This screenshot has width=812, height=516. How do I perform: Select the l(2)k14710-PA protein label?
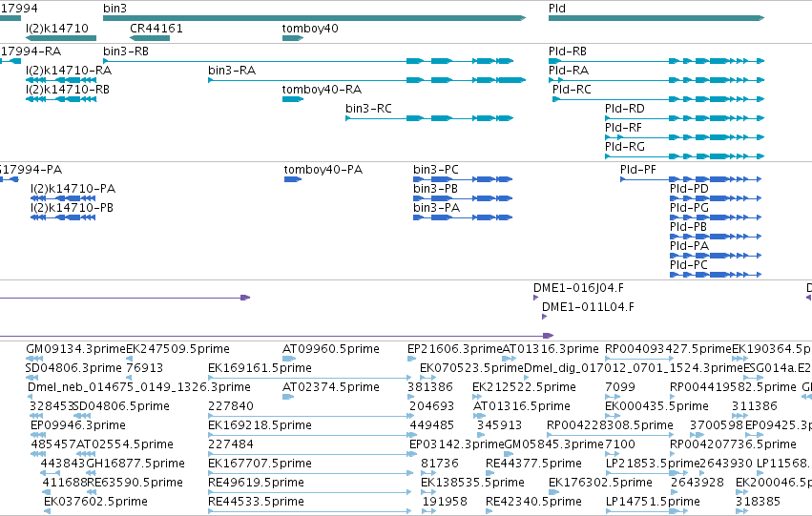[x=73, y=189]
